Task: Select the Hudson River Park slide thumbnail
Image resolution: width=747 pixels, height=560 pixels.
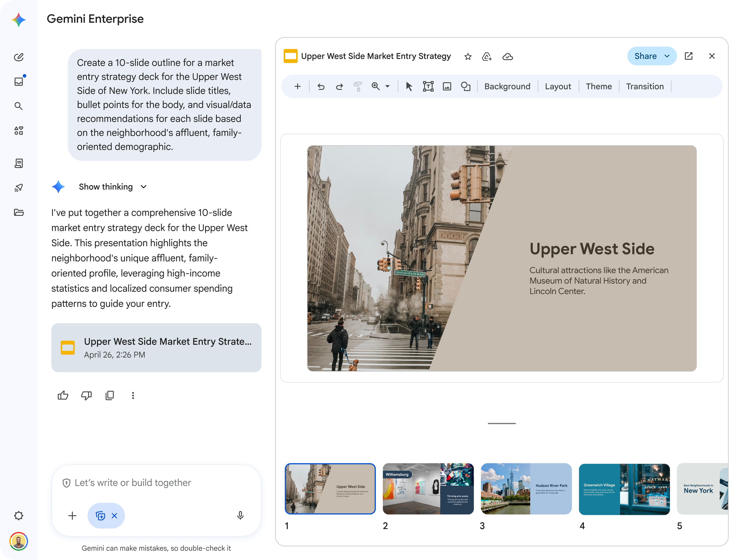Action: point(526,488)
